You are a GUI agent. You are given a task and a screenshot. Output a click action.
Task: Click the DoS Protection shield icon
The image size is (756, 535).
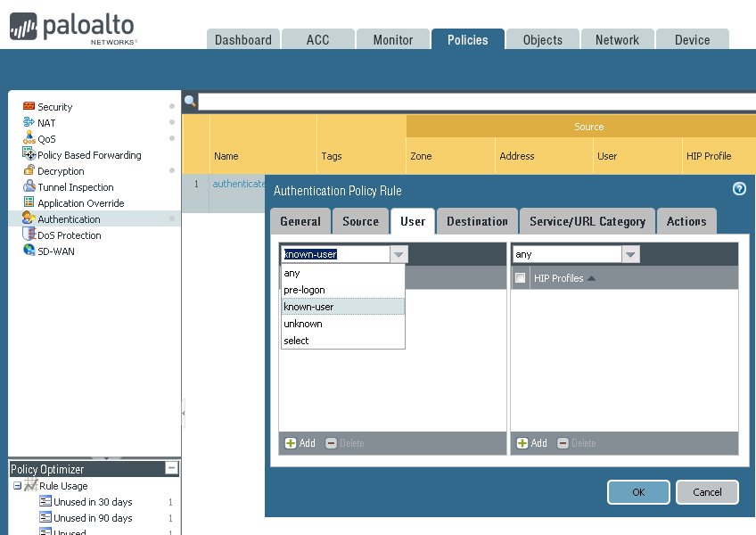(x=29, y=235)
